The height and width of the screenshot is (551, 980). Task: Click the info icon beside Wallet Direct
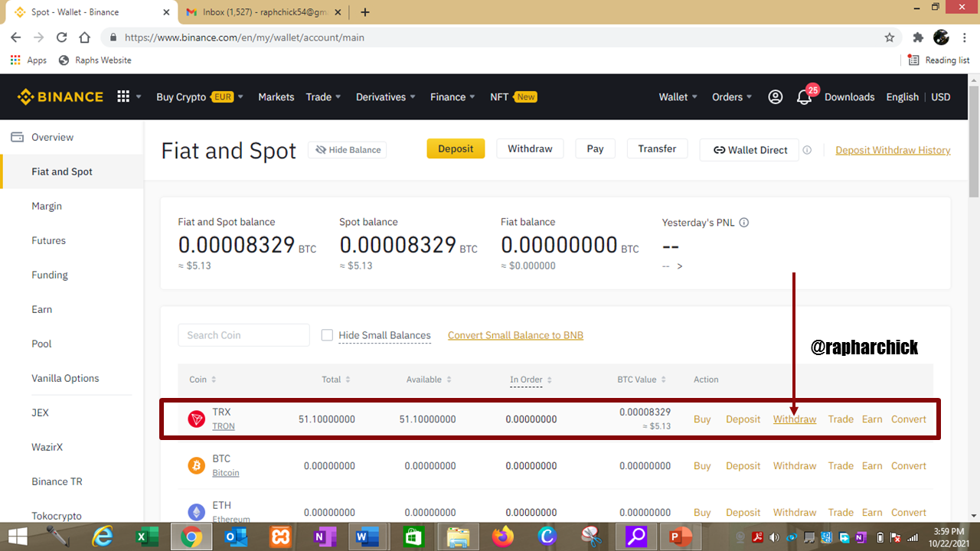(807, 150)
